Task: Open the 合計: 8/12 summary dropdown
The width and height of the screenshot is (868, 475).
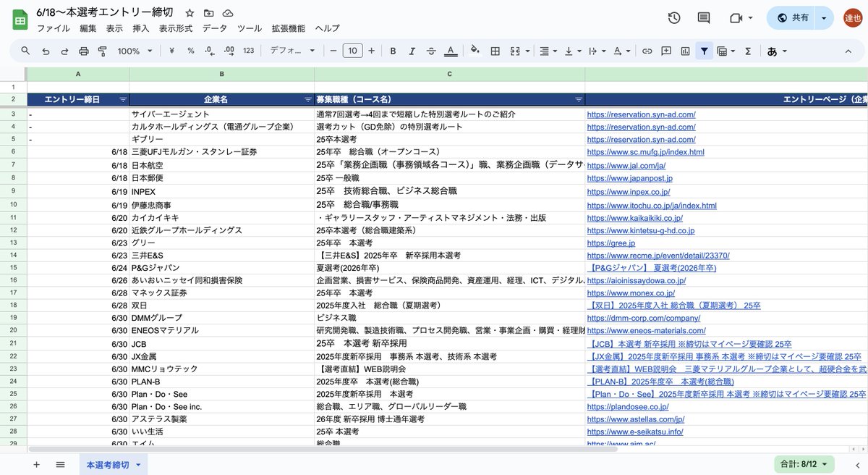Action: 804,464
